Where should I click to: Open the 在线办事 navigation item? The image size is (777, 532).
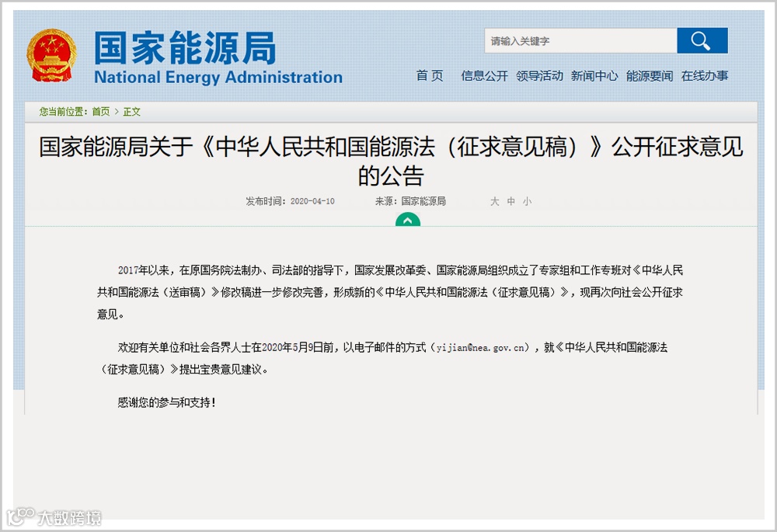pyautogui.click(x=704, y=76)
